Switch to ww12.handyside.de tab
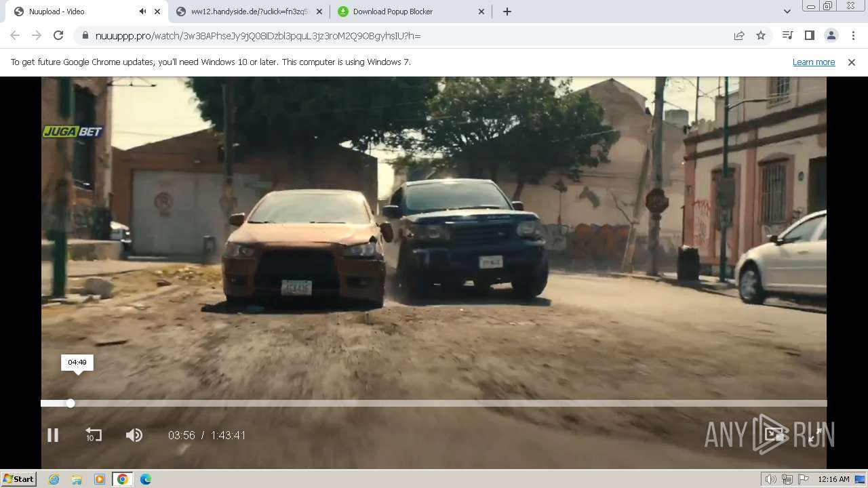This screenshot has width=868, height=488. click(249, 12)
